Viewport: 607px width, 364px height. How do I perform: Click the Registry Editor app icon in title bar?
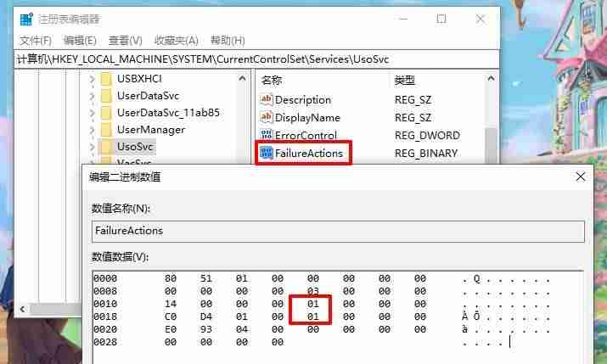pos(26,19)
